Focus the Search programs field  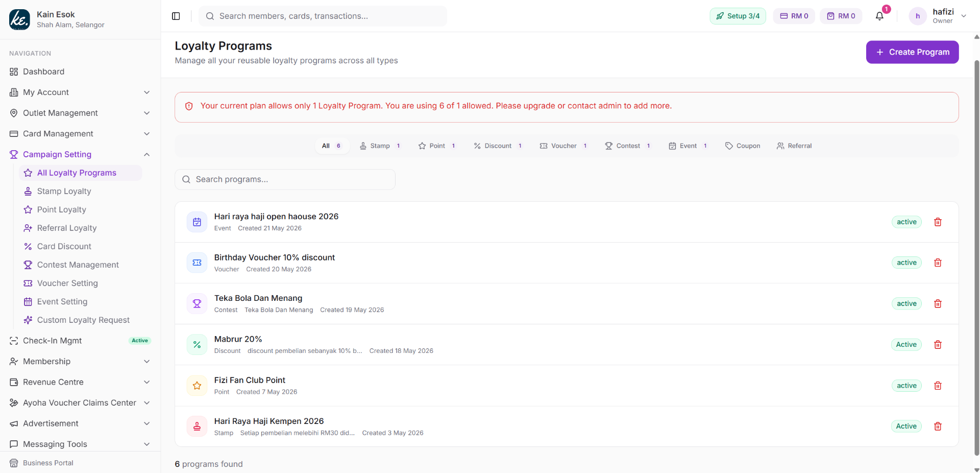point(285,179)
